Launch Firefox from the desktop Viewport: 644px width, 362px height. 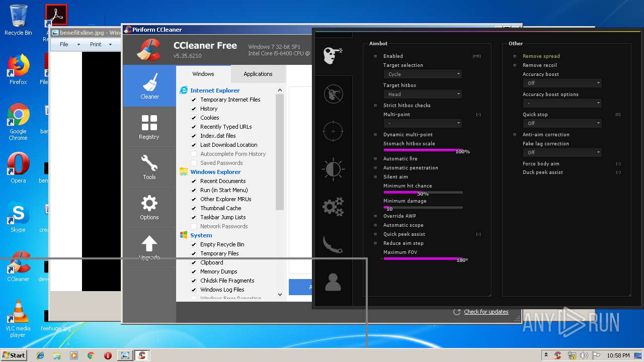point(18,69)
